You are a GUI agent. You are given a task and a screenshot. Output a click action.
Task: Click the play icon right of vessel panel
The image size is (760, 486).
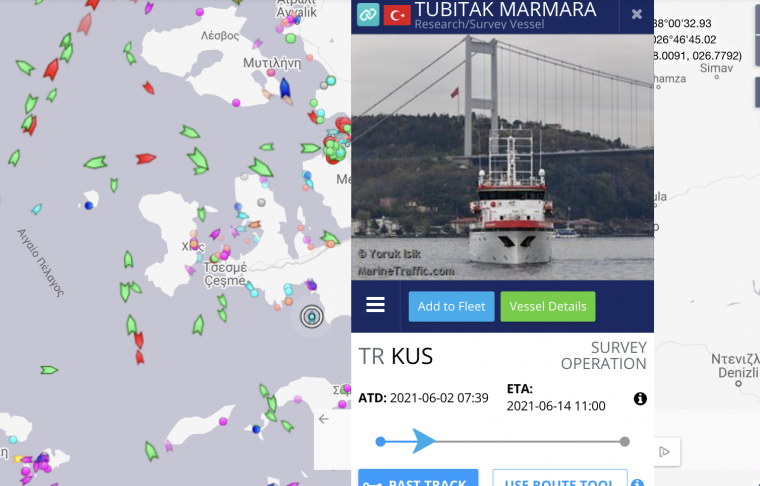tap(665, 452)
